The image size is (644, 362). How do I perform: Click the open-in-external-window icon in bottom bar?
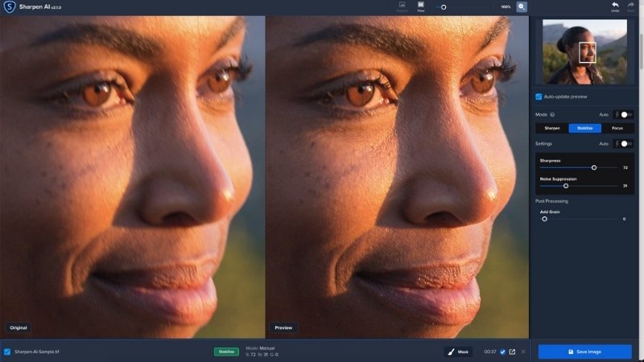[512, 352]
